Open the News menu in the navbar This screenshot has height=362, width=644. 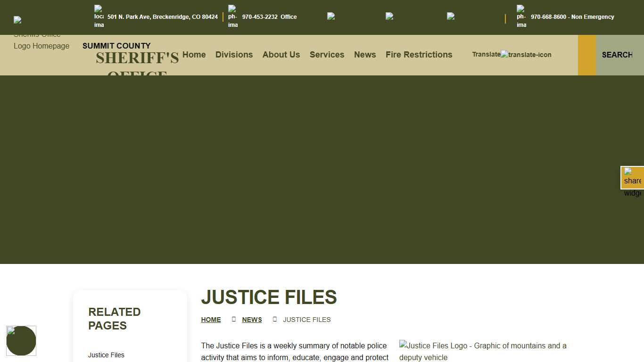(365, 55)
